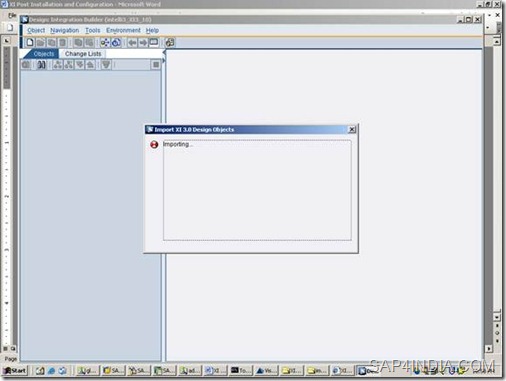Click first quick launch icon next to Start
The width and height of the screenshot is (506, 381).
[40, 370]
